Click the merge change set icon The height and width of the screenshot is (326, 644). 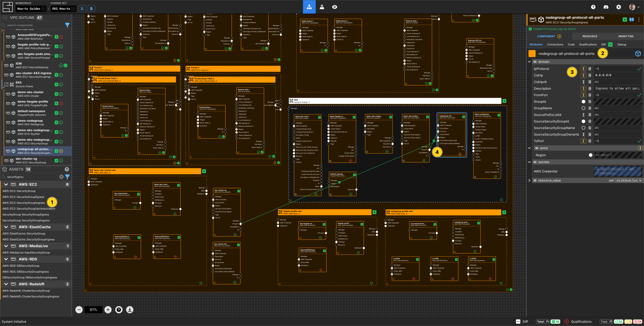pos(82,9)
